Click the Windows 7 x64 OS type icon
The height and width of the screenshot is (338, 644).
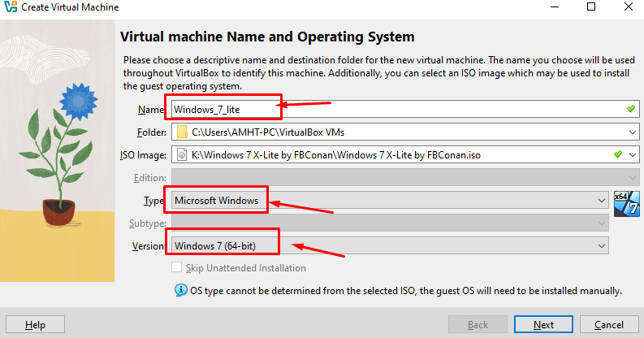pos(626,200)
